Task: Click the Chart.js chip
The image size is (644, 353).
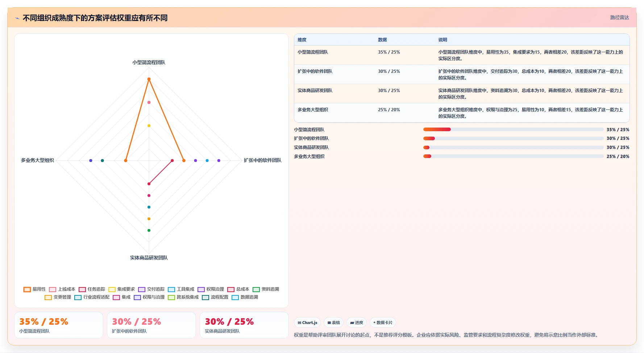Action: (x=307, y=323)
